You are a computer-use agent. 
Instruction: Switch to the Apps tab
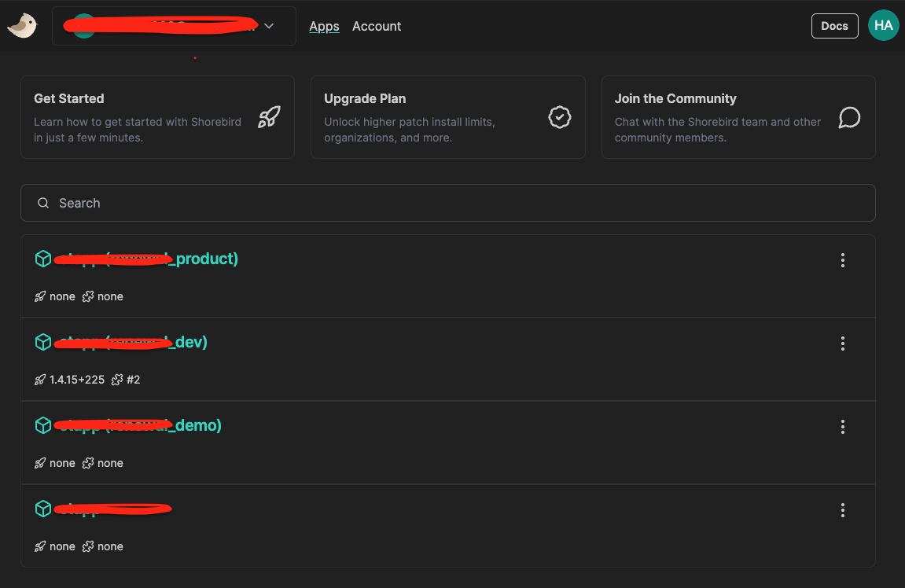[324, 26]
